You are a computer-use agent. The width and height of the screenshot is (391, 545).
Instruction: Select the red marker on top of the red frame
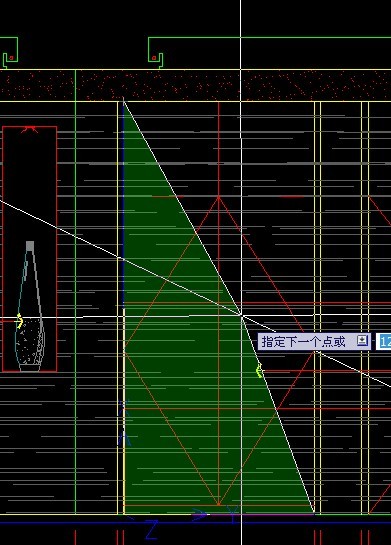(x=30, y=129)
